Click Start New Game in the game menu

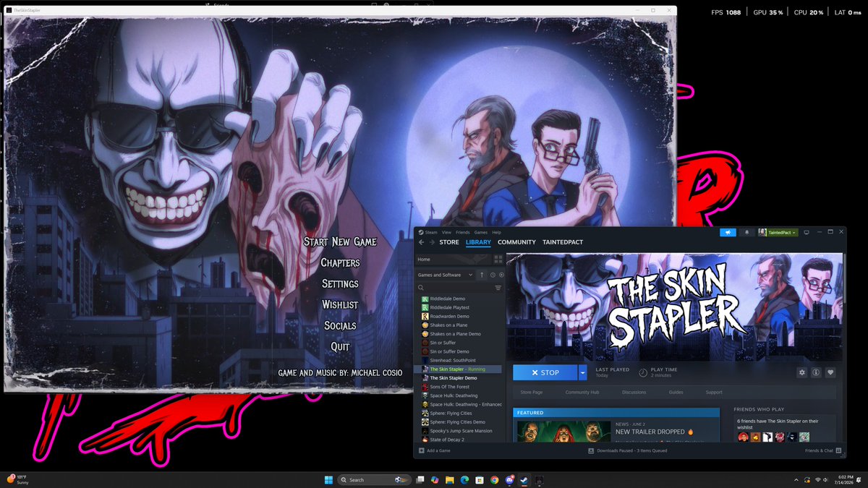(340, 241)
